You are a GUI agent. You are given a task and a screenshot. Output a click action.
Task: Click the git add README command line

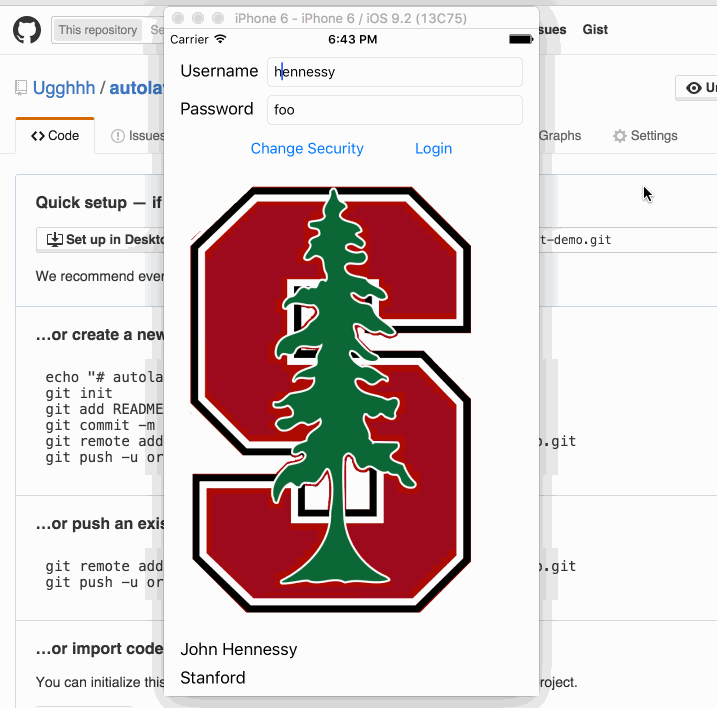(x=104, y=409)
